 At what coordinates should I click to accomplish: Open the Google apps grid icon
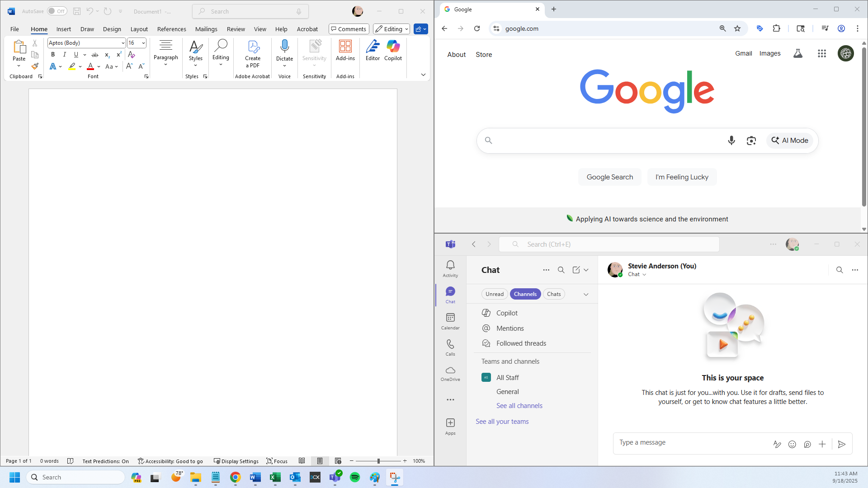pyautogui.click(x=821, y=53)
